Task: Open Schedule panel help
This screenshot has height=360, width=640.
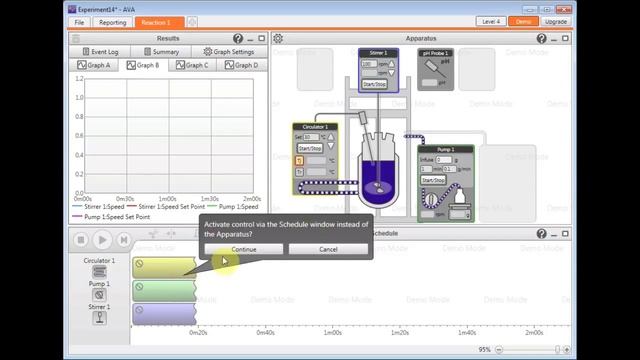Action: tap(542, 233)
